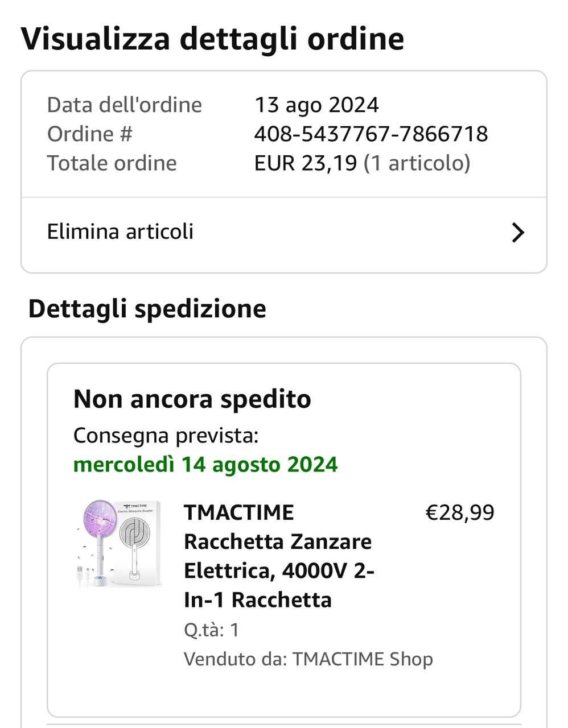This screenshot has height=728, width=568.
Task: Click the Ordine # label
Action: [x=89, y=134]
